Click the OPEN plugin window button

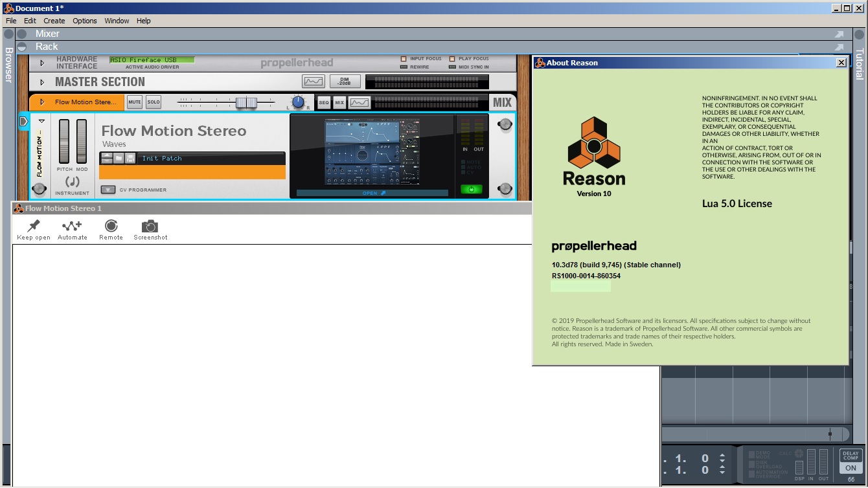(372, 193)
